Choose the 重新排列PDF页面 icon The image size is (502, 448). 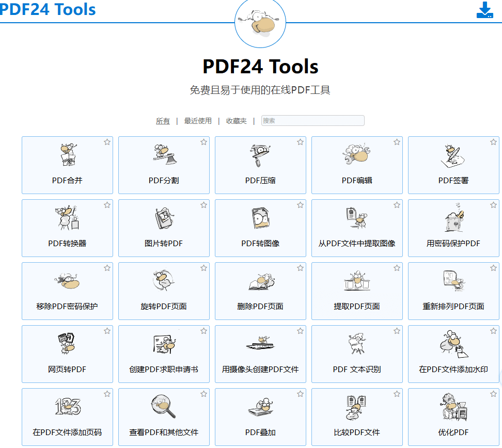(454, 281)
